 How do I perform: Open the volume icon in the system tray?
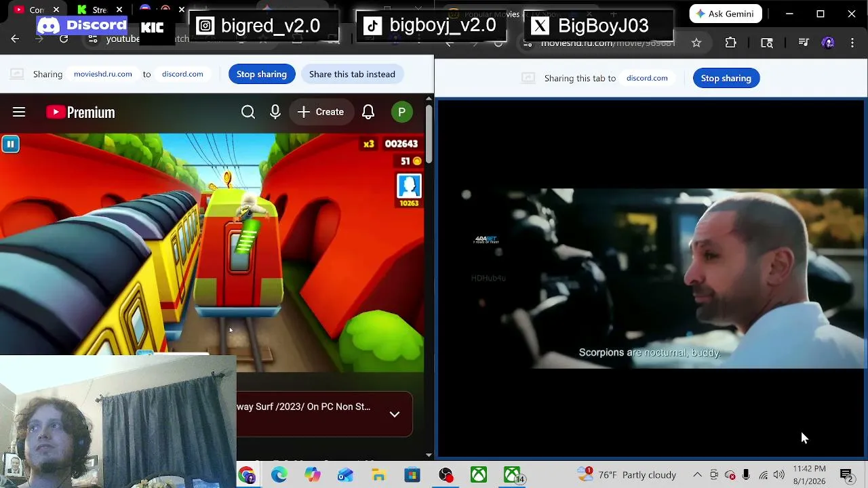click(779, 475)
